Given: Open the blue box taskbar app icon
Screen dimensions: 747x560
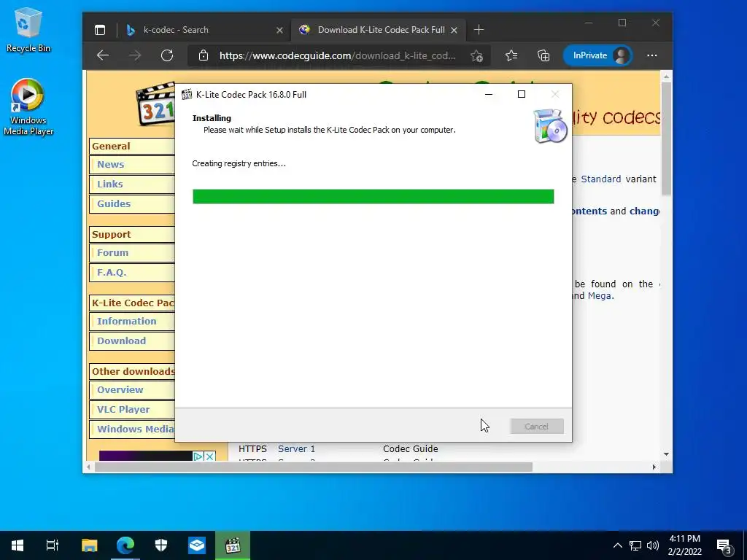Looking at the screenshot, I should (197, 545).
